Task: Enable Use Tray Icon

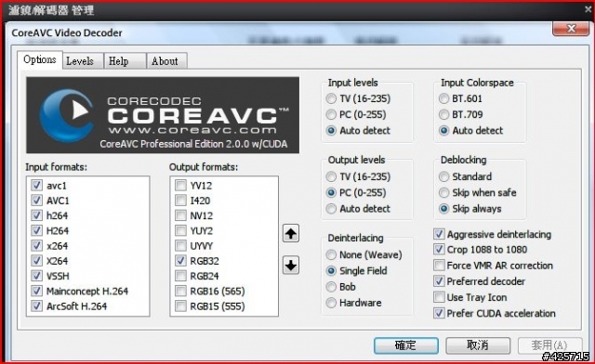Action: point(439,297)
